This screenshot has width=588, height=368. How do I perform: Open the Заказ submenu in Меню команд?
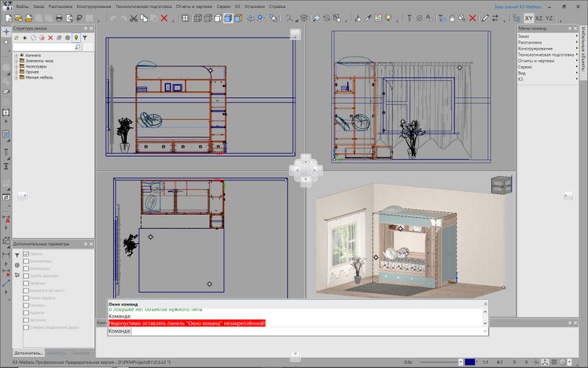point(548,36)
